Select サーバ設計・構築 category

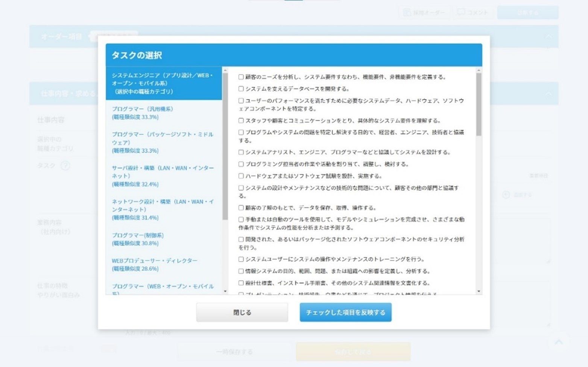164,176
